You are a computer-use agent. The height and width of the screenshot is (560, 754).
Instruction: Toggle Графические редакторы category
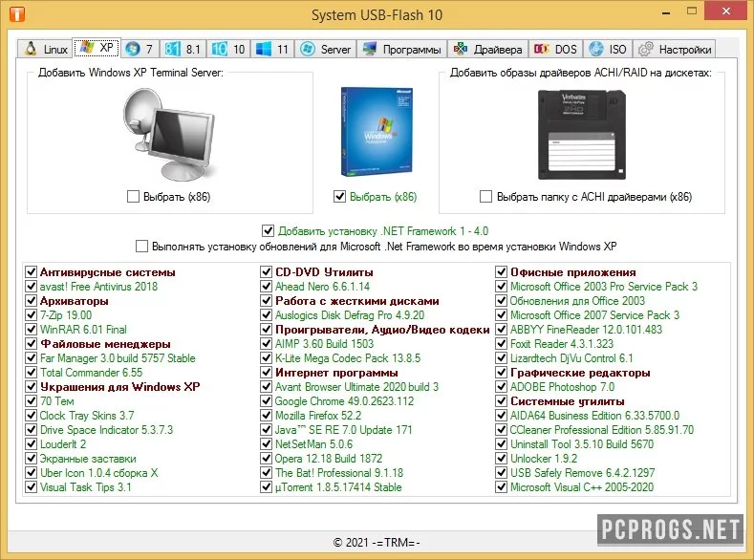[502, 373]
